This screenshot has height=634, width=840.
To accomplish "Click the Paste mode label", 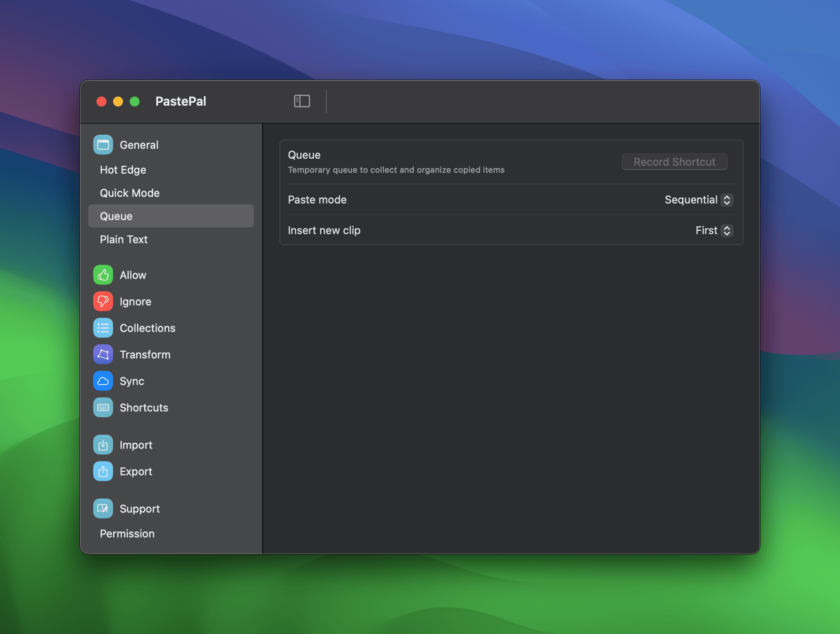I will click(317, 200).
